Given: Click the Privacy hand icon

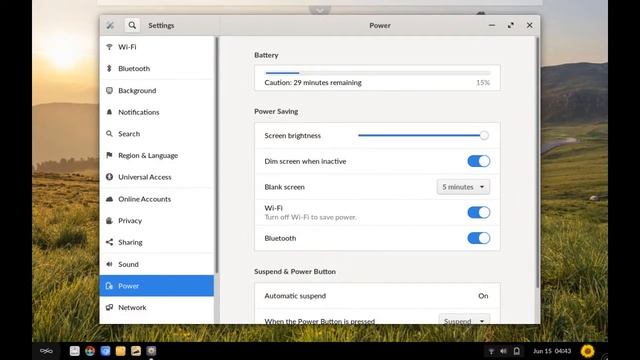Looking at the screenshot, I should pyautogui.click(x=109, y=220).
